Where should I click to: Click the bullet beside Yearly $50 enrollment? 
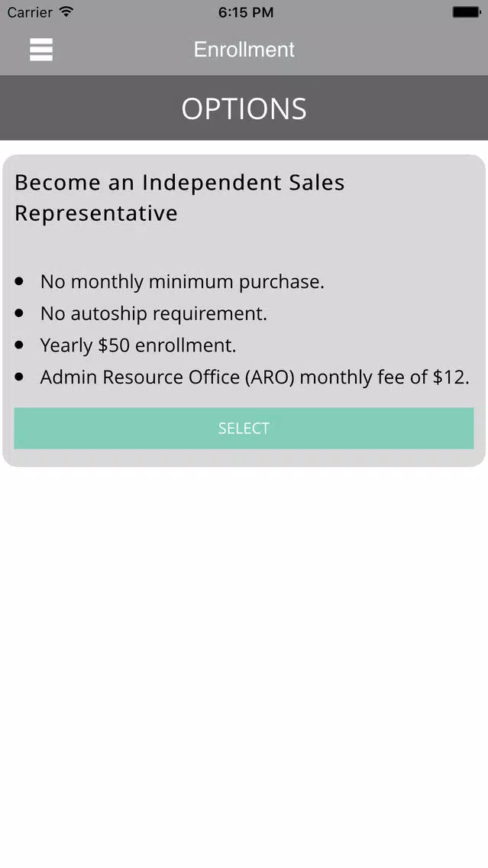(x=19, y=345)
